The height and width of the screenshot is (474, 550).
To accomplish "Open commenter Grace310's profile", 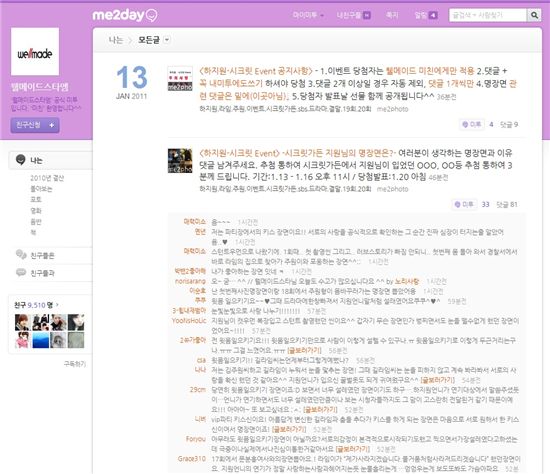I will click(192, 459).
